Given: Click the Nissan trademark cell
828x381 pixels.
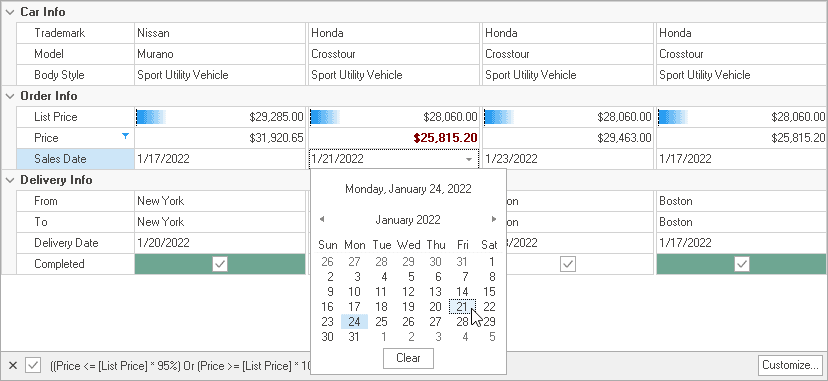Looking at the screenshot, I should (220, 33).
